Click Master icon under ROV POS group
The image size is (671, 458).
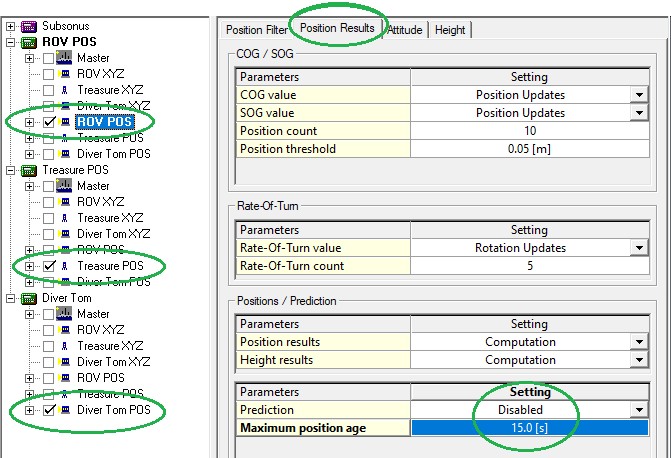pyautogui.click(x=64, y=58)
